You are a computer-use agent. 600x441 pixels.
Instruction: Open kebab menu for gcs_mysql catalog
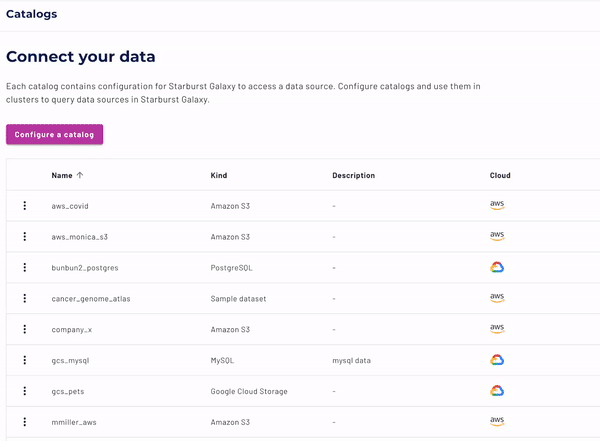click(x=25, y=360)
